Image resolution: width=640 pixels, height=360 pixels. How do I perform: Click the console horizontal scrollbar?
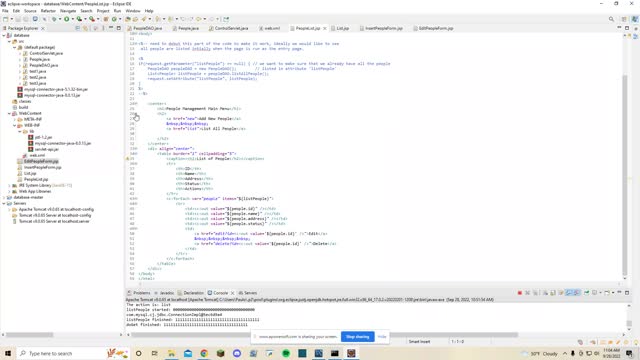pyautogui.click(x=324, y=335)
